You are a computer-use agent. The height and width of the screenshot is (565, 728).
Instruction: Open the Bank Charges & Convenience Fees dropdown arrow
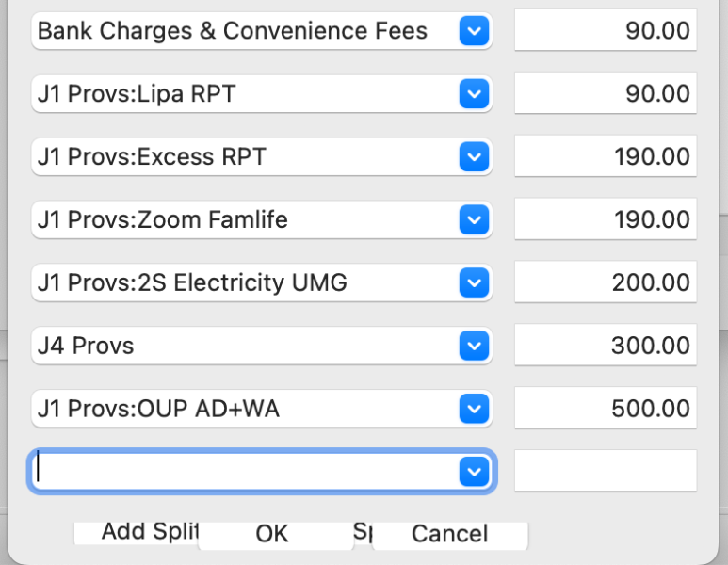point(474,31)
